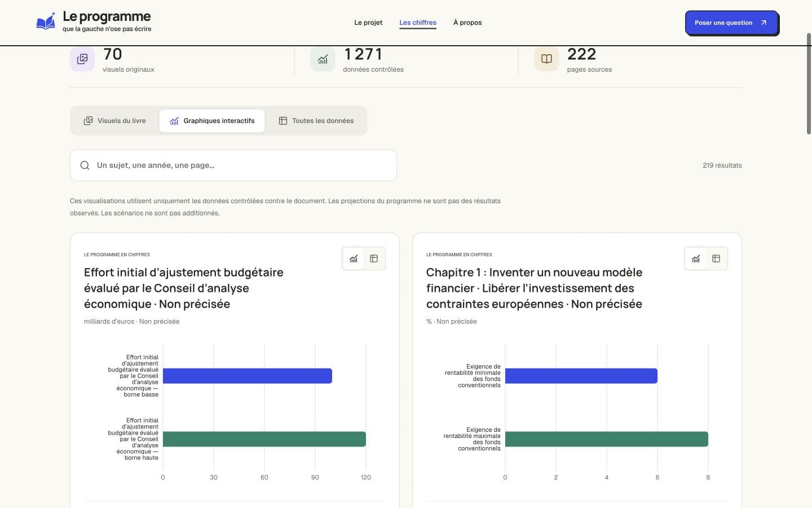Show table view for Chapitre 1 card
Viewport: 812px width, 508px height.
tap(716, 259)
